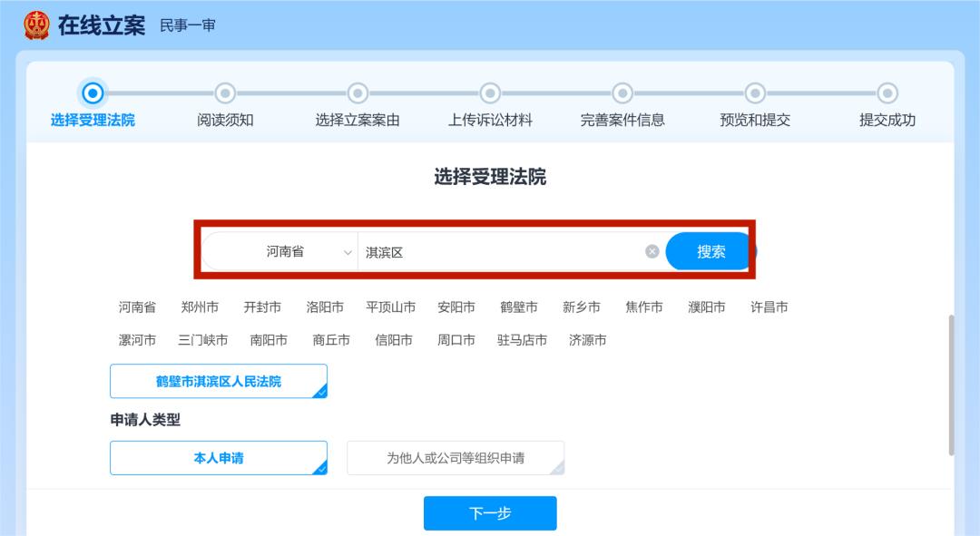
Task: Select the 漯河市 city link
Action: tap(138, 340)
